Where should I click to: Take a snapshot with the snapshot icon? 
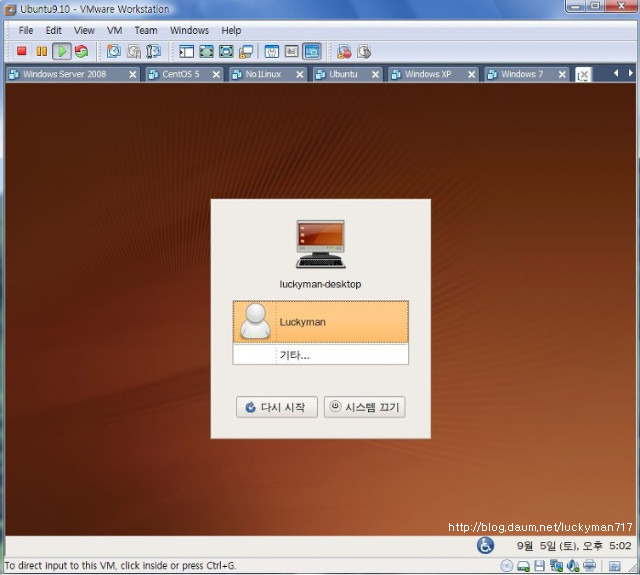(114, 51)
